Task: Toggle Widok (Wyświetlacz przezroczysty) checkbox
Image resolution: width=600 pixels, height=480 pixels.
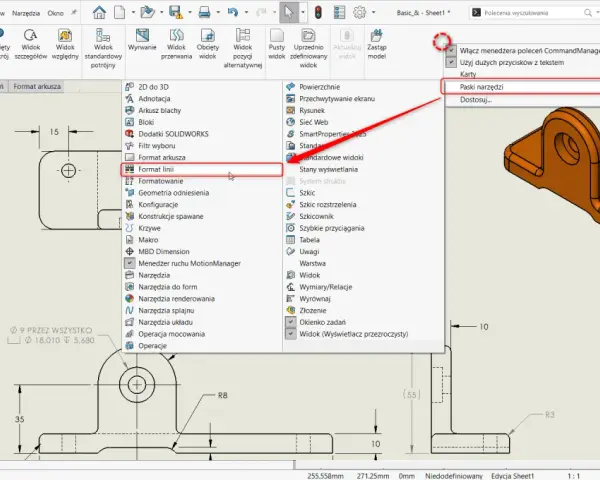Action: click(x=291, y=334)
